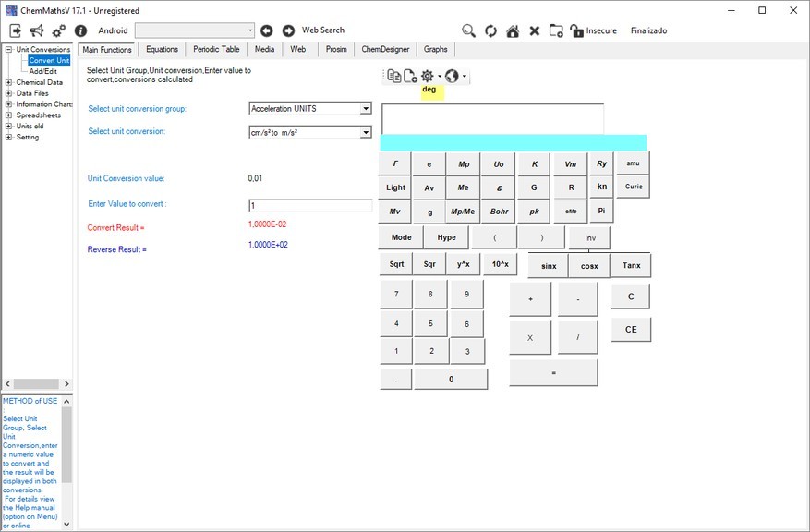Click the add folder icon
This screenshot has width=810, height=532.
point(556,31)
